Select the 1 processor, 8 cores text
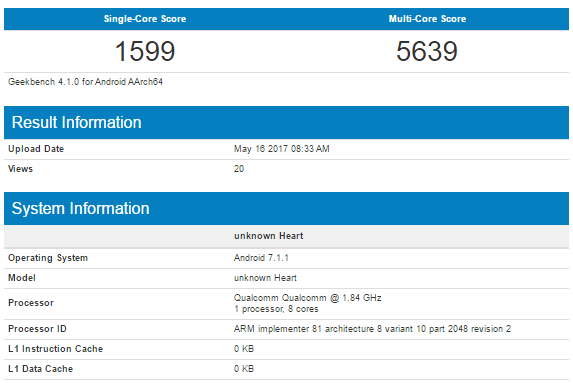Viewport: 573px width, 385px height. point(276,309)
